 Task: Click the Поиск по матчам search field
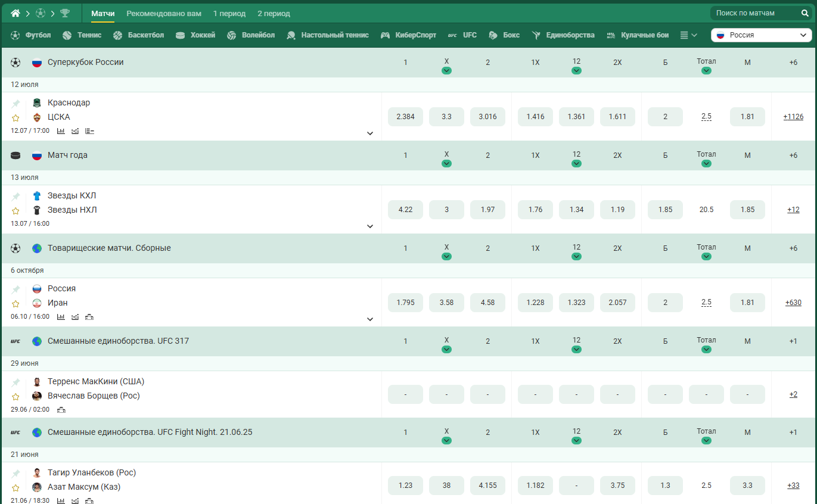[760, 13]
